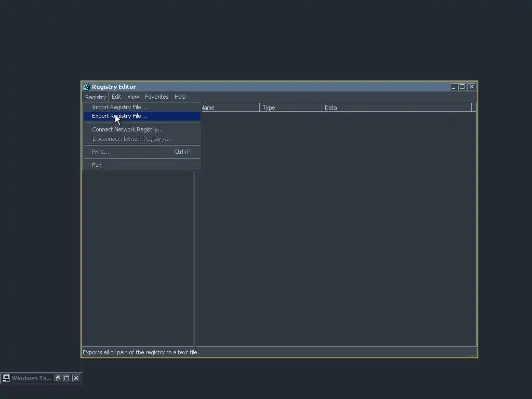Choose Connect Network Registry option

coord(142,129)
